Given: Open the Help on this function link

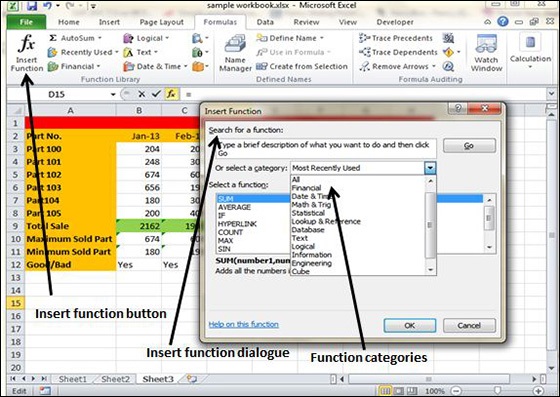Looking at the screenshot, I should pos(244,324).
